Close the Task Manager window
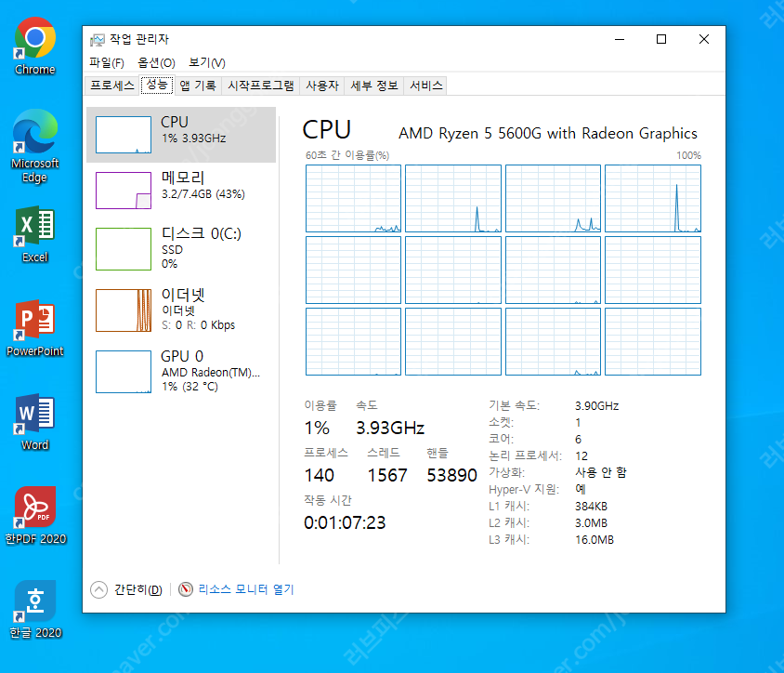The image size is (784, 673). pyautogui.click(x=703, y=39)
